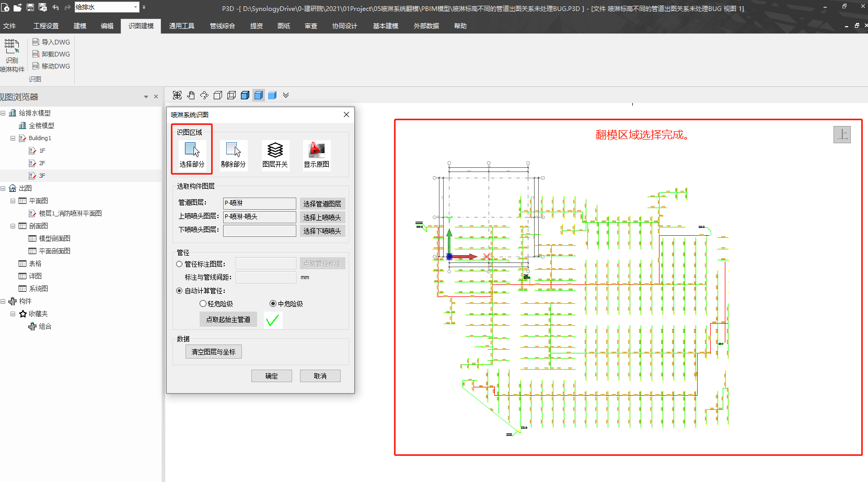Switch to the 管线综合 tab
This screenshot has height=482, width=868.
tap(222, 26)
